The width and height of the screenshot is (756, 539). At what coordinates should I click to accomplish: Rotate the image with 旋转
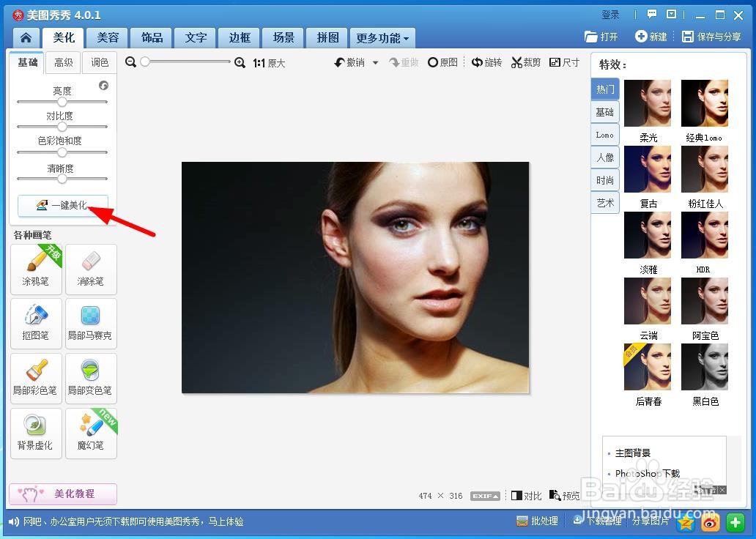tap(487, 62)
